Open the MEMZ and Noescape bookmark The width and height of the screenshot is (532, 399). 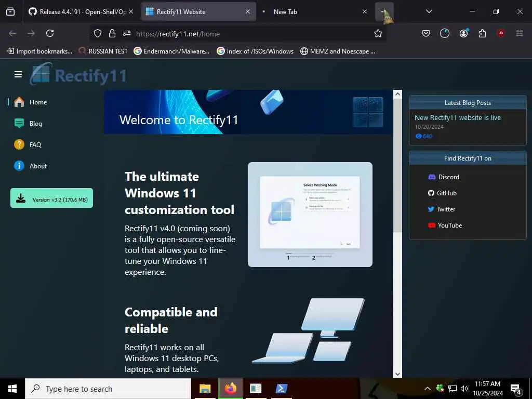pos(338,51)
